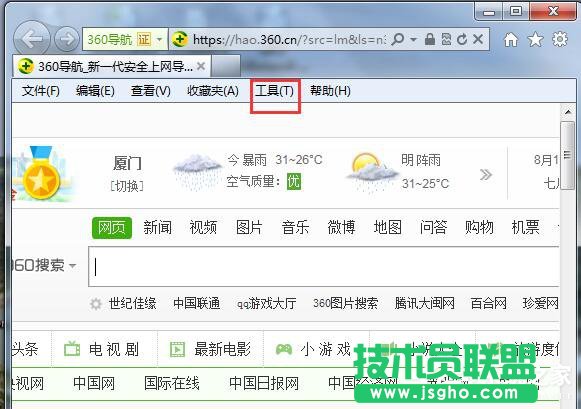Click the scrollbar up arrow
581x409 pixels.
coord(568,112)
